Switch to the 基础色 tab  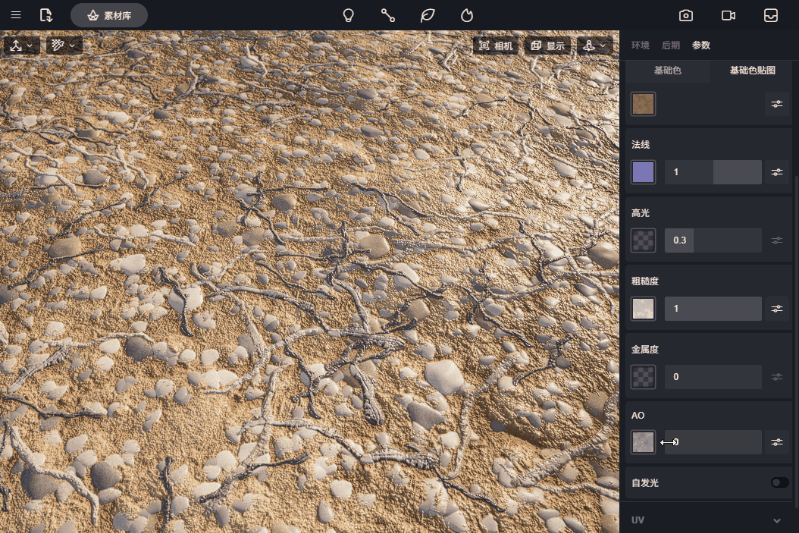(x=667, y=71)
